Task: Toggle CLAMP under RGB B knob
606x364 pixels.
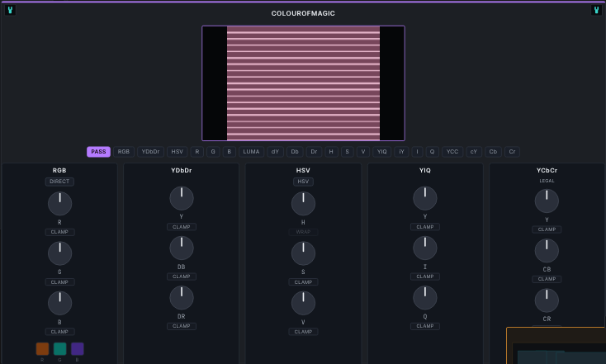Action: pos(59,332)
